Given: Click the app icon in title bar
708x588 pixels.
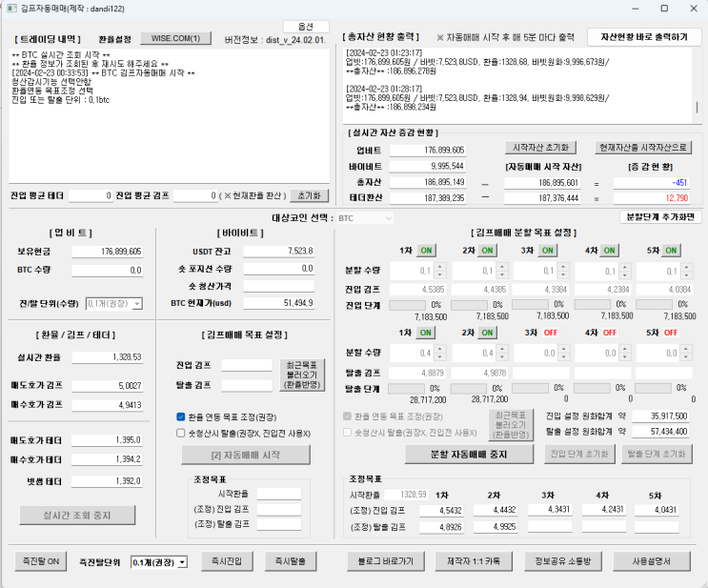Looking at the screenshot, I should 10,9.
